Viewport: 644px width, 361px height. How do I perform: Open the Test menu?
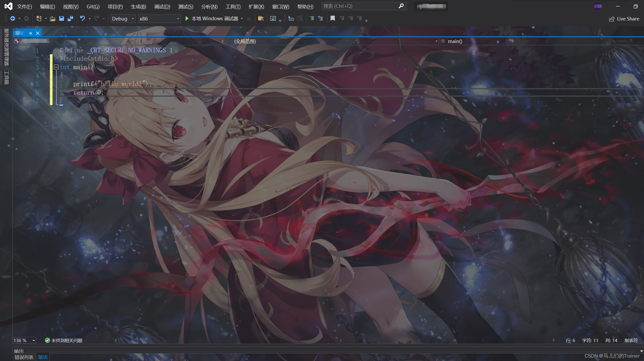click(186, 6)
